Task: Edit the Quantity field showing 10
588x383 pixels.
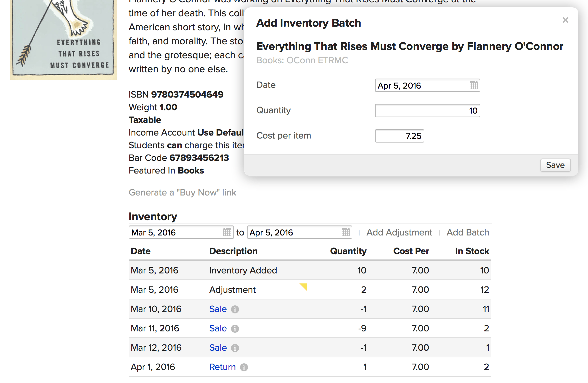Action: click(427, 111)
